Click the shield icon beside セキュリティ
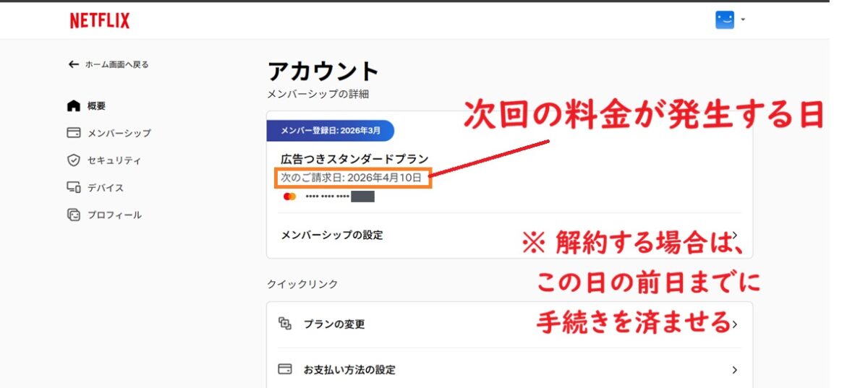This screenshot has width=868, height=388. point(73,160)
